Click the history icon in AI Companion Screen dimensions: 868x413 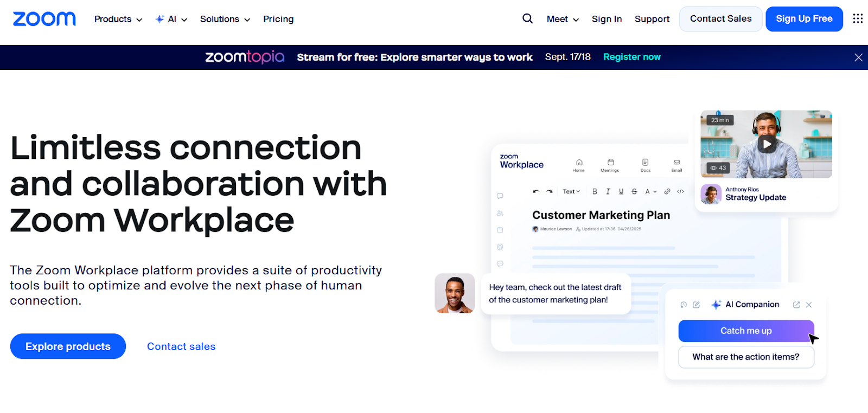tap(684, 305)
